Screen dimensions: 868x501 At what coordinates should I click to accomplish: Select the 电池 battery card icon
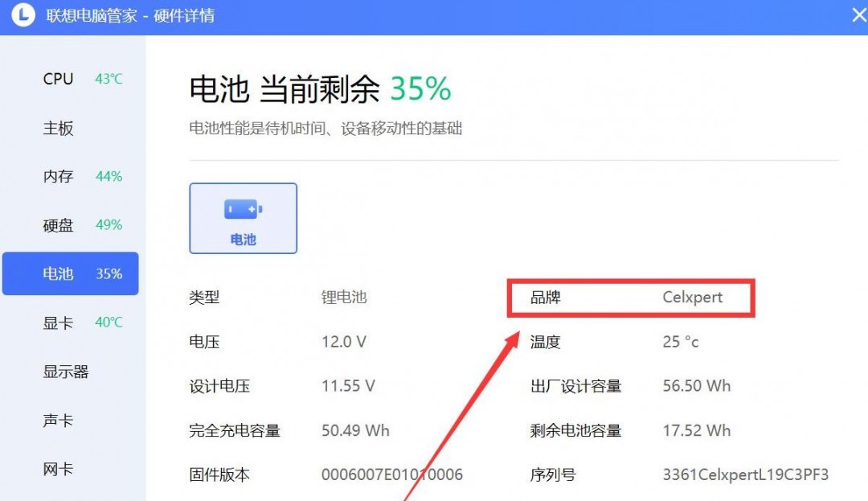point(243,217)
